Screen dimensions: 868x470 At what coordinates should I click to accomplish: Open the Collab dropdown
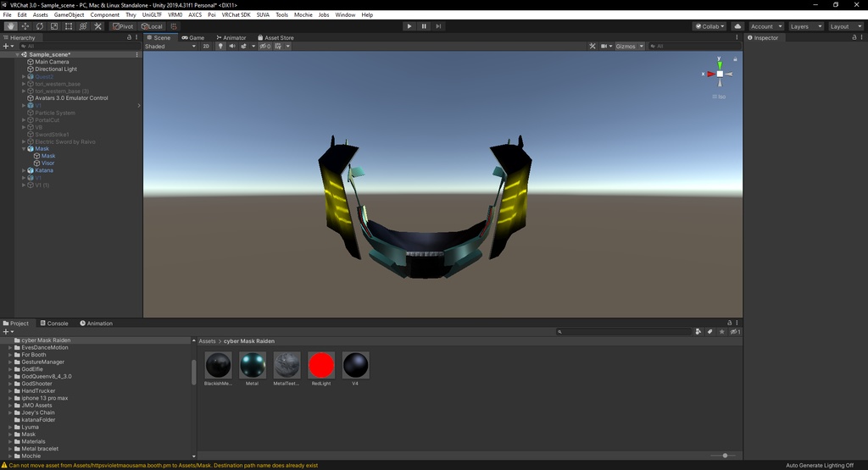(x=709, y=26)
